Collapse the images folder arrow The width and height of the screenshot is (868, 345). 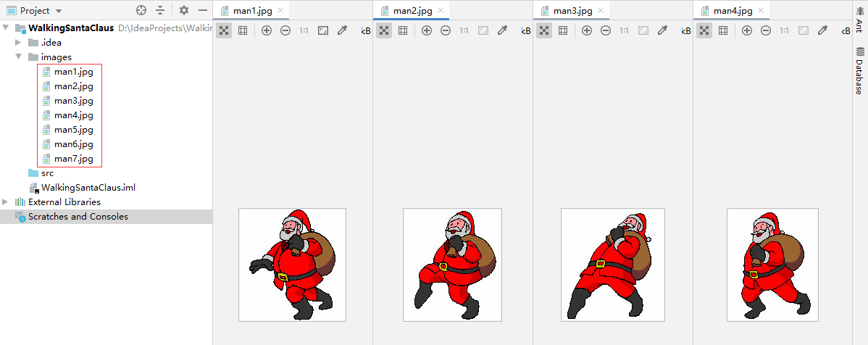(x=18, y=57)
